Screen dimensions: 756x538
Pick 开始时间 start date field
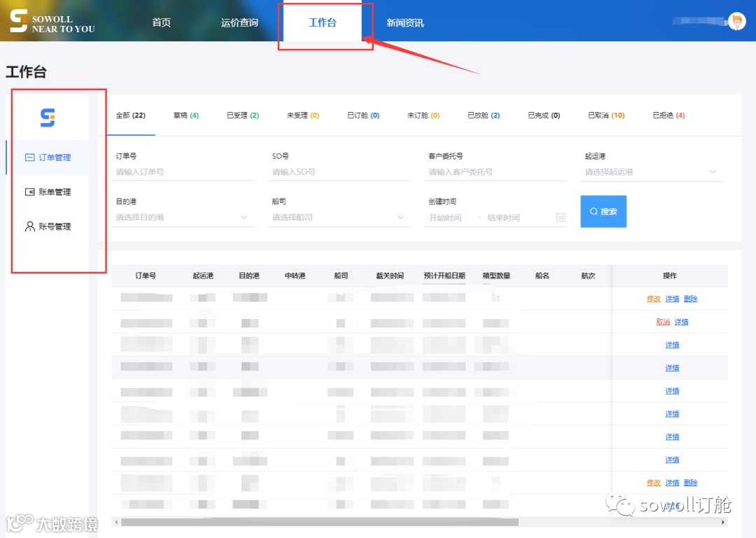445,218
